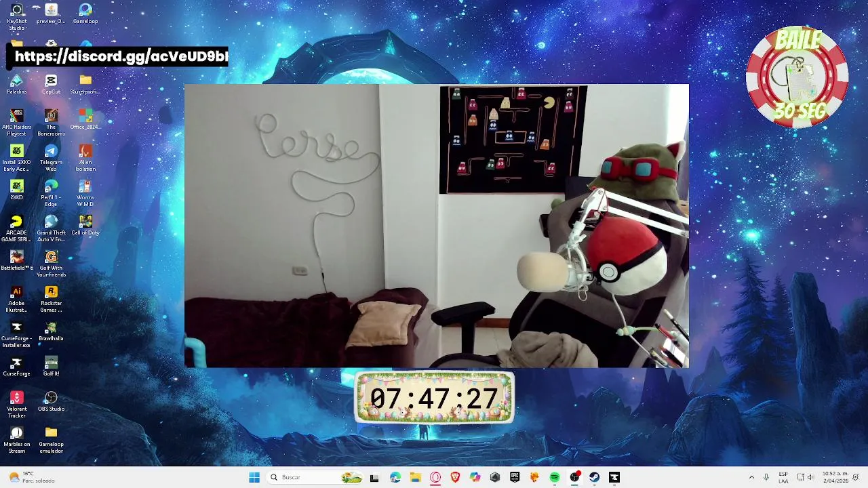Open the Windows Start menu
The width and height of the screenshot is (868, 488).
tap(254, 477)
